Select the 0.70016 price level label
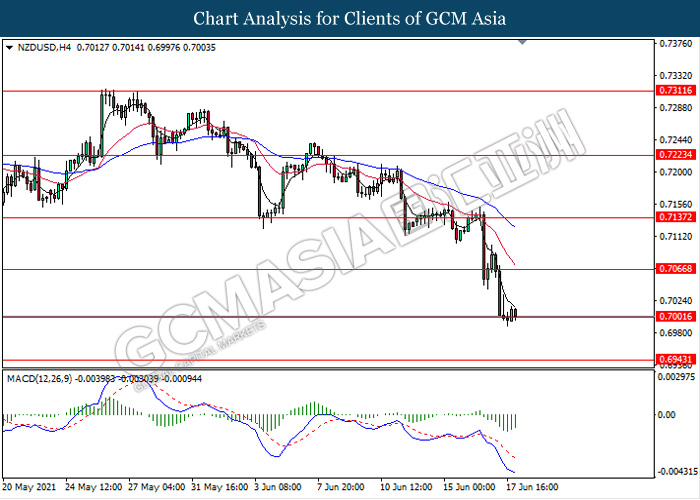The width and height of the screenshot is (700, 500). pos(676,317)
